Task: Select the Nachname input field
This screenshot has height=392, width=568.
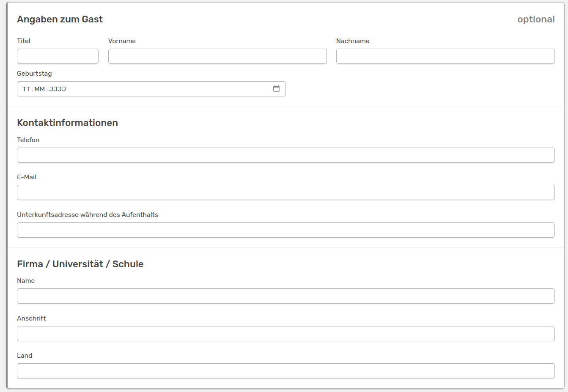Action: tap(445, 56)
